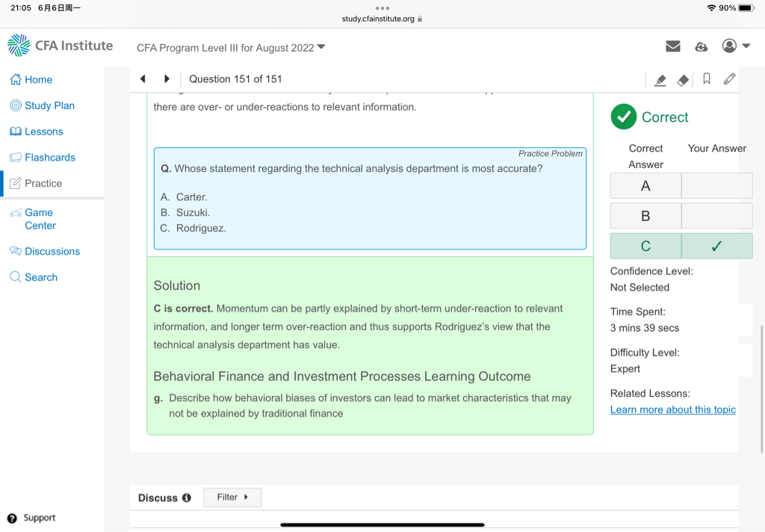Open Study Plan in the sidebar

[x=43, y=105]
